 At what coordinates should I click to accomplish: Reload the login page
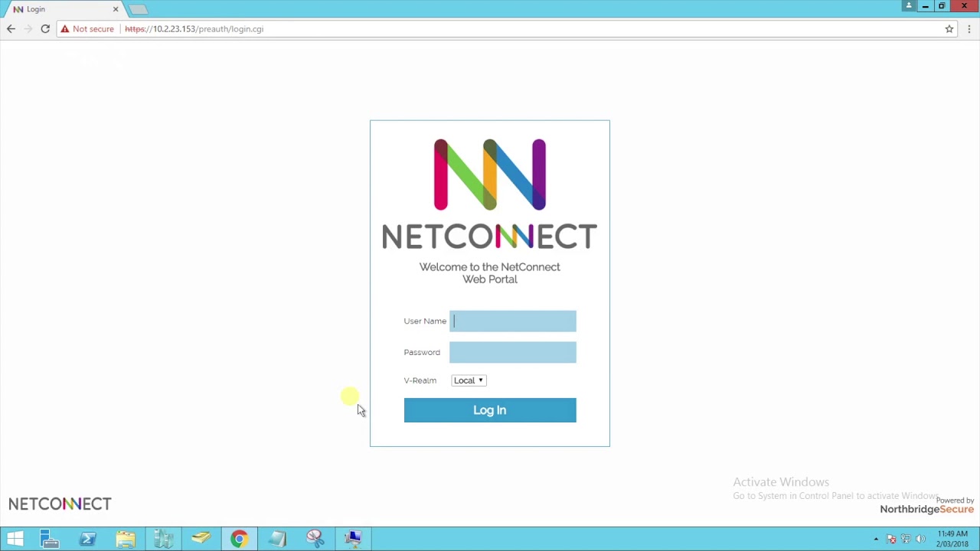(45, 29)
